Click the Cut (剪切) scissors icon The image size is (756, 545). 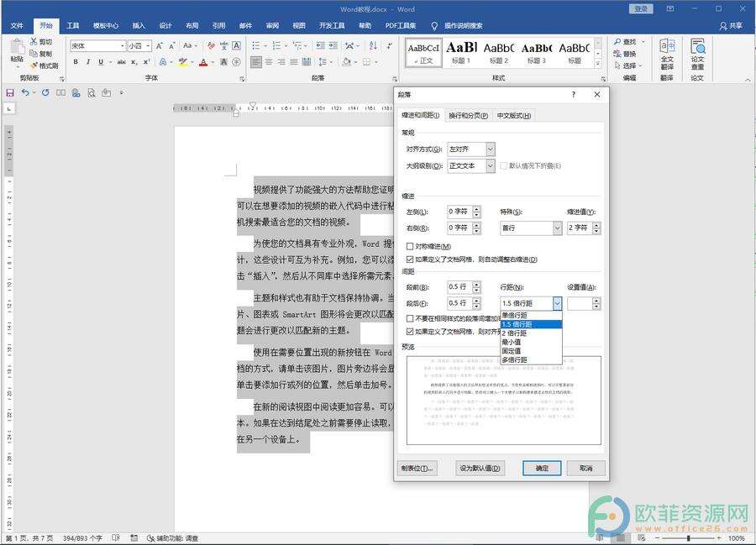(x=34, y=42)
